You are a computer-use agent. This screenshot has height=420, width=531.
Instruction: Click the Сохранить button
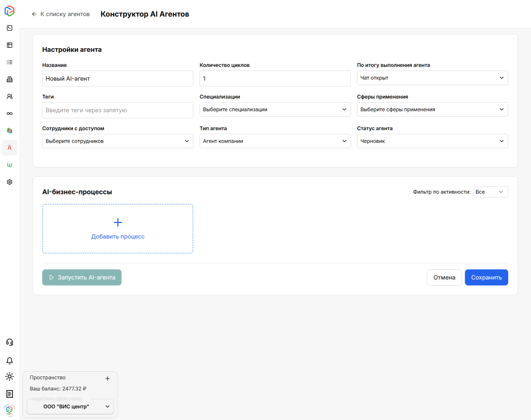pyautogui.click(x=486, y=277)
